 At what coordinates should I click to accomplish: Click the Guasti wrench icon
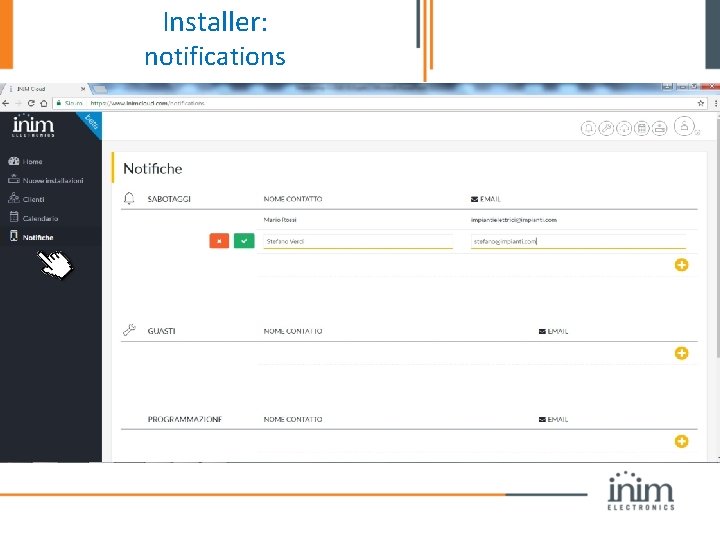coord(129,330)
